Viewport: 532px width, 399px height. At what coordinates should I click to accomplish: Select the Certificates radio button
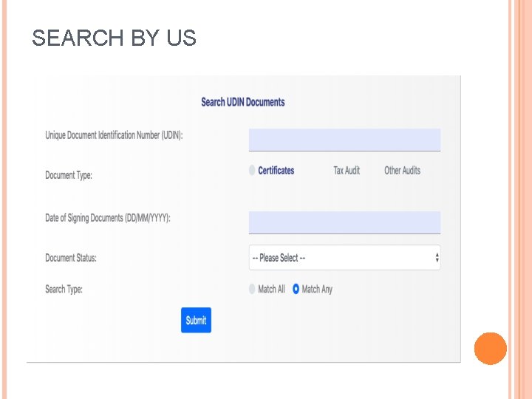point(252,170)
